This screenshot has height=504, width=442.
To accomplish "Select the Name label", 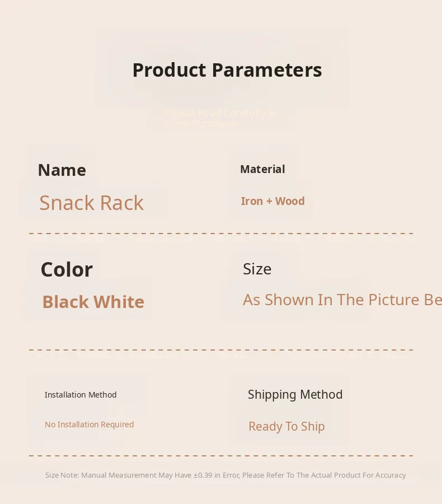I will click(62, 170).
